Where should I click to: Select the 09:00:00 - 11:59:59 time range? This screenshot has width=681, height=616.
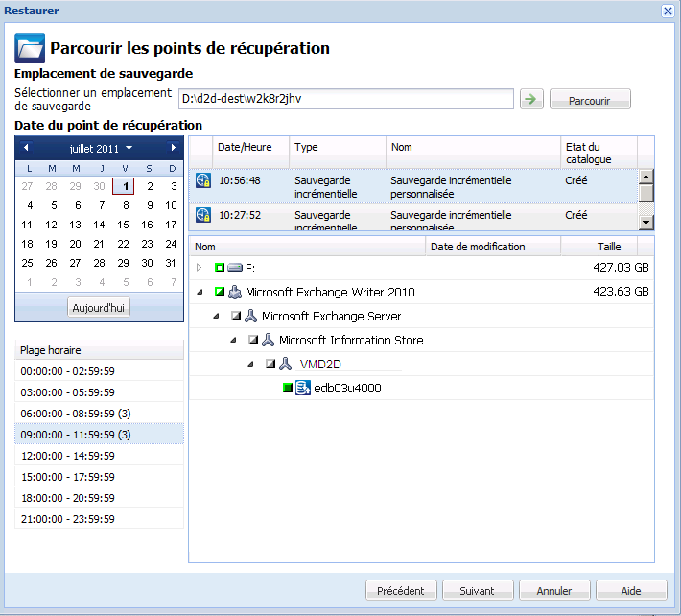(x=99, y=435)
